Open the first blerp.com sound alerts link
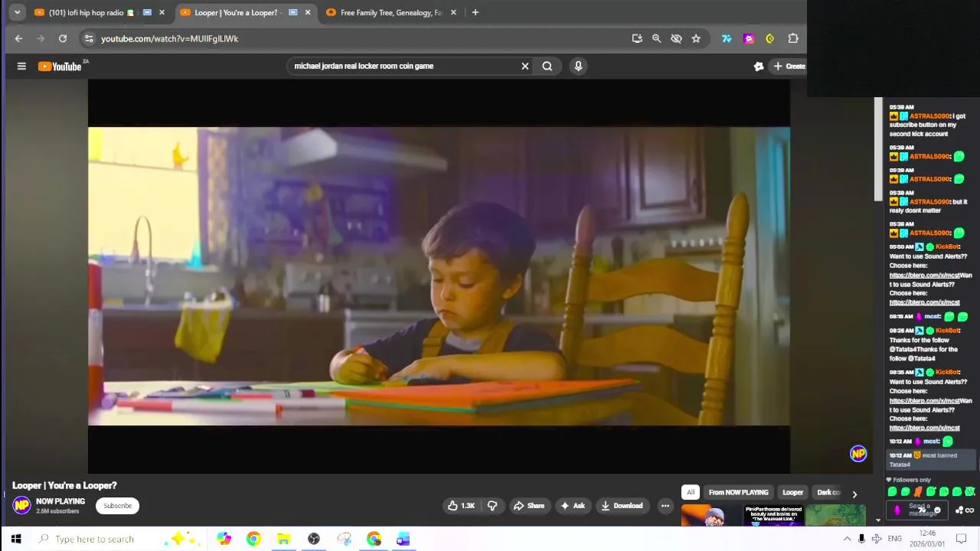Image resolution: width=980 pixels, height=551 pixels. [924, 275]
